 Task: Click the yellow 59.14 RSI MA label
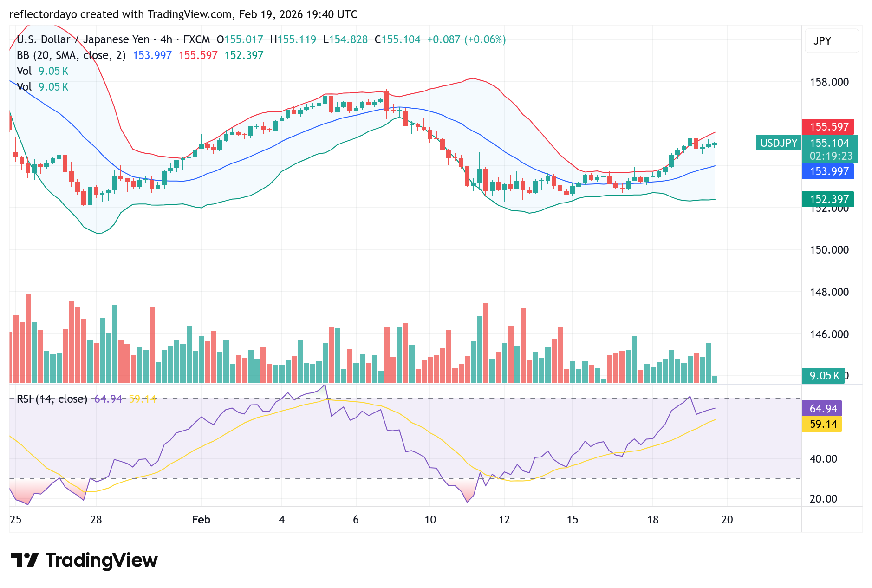(x=823, y=424)
